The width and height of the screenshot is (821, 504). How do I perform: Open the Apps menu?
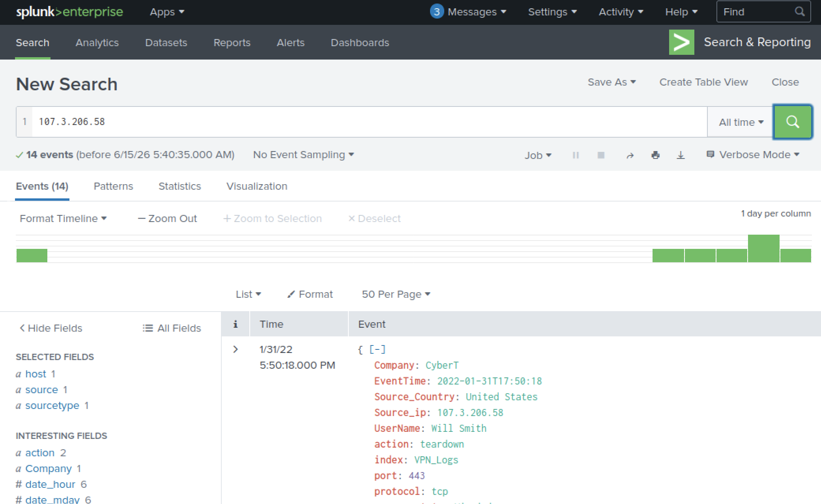pyautogui.click(x=167, y=12)
